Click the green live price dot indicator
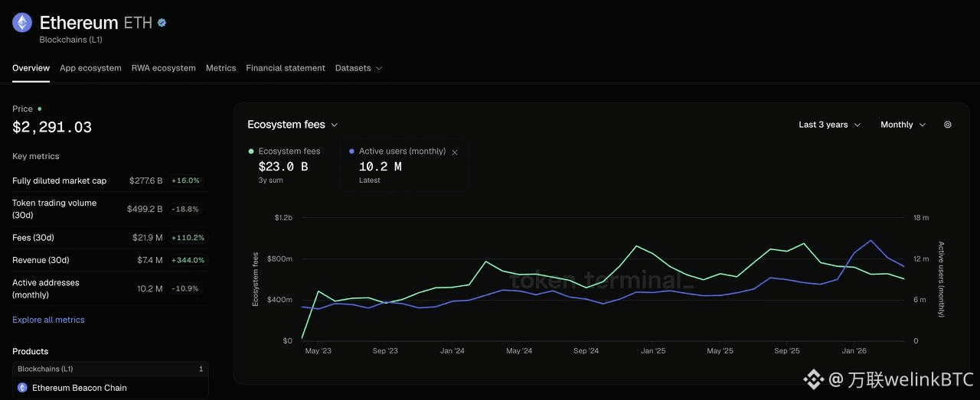Screen dimensions: 980x400 point(40,109)
